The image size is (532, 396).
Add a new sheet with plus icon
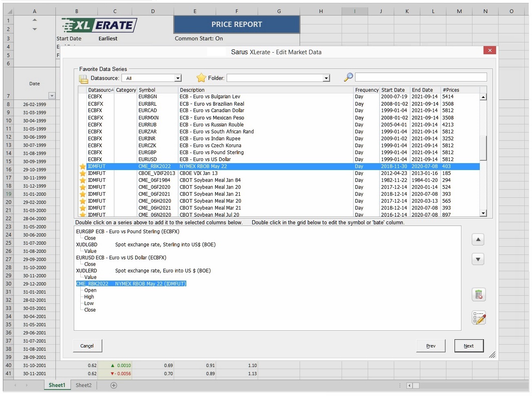(x=114, y=385)
